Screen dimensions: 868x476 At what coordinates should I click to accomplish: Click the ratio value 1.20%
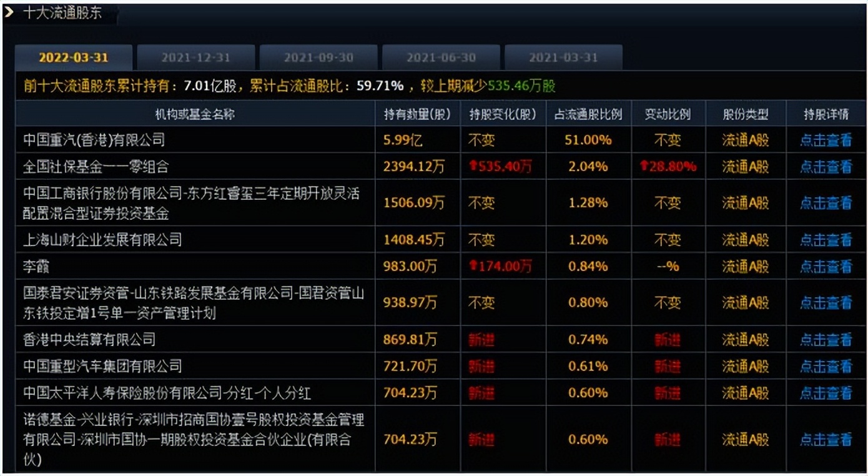point(588,240)
